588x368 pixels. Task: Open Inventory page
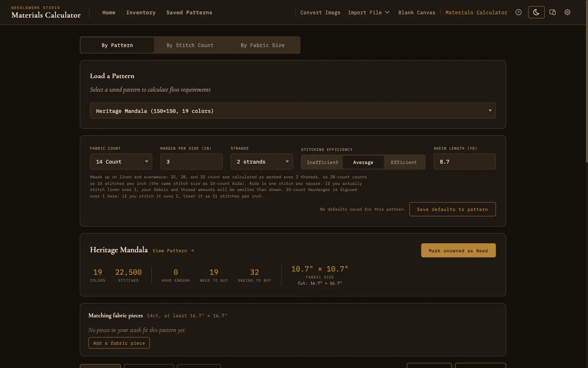click(x=141, y=13)
